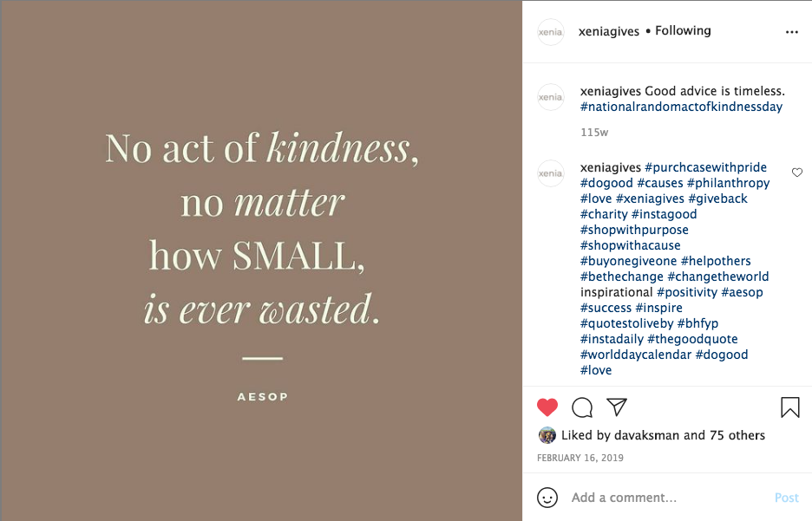Screen dimensions: 812x521
Task: Like the hashtag comment heart
Action: click(797, 173)
